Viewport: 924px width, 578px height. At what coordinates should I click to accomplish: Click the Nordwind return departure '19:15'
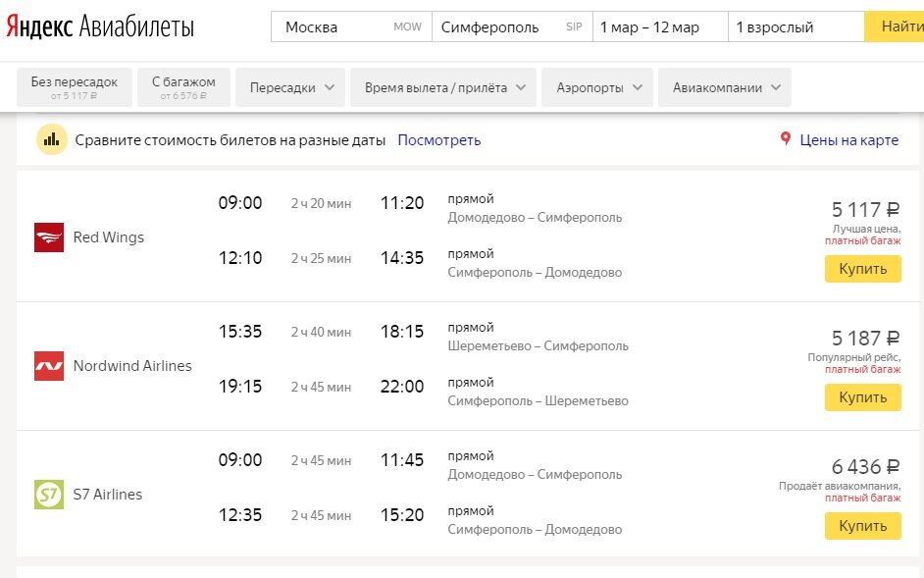[240, 387]
